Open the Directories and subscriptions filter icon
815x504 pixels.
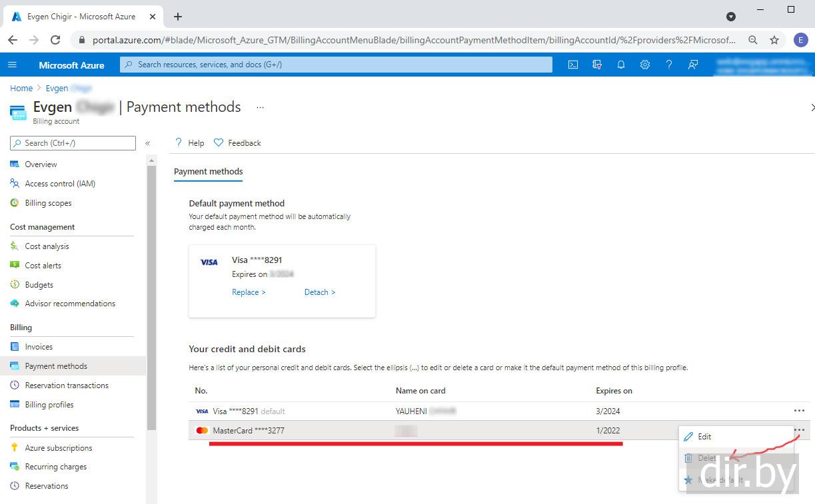point(596,65)
